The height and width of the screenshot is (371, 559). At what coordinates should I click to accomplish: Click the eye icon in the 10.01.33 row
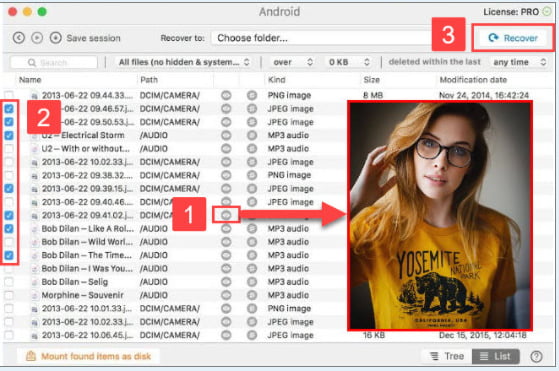(x=226, y=309)
